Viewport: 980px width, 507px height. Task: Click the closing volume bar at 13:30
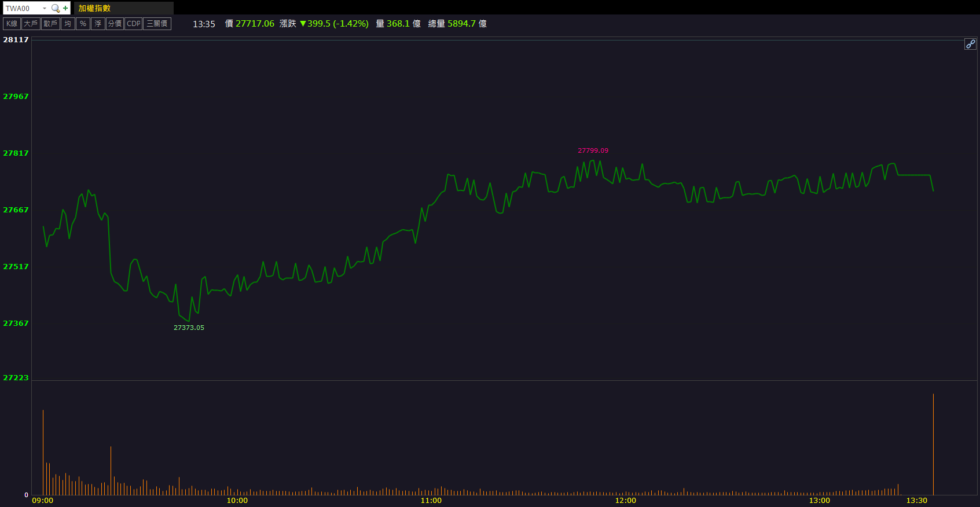click(x=933, y=444)
